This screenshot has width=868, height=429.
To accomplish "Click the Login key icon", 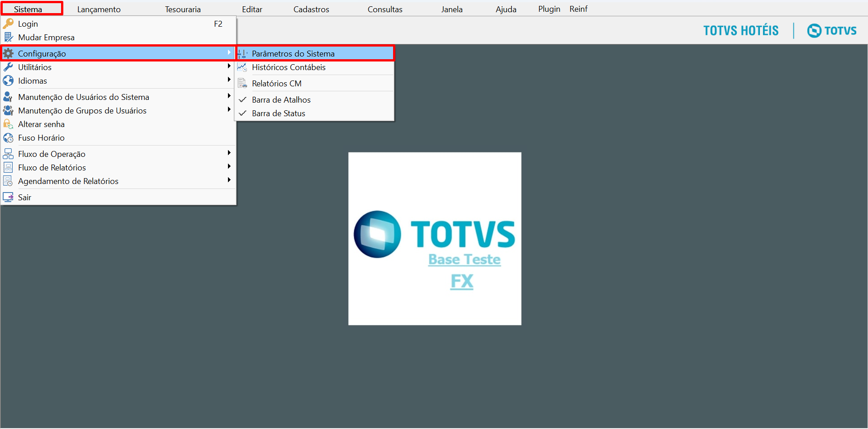I will [x=9, y=24].
